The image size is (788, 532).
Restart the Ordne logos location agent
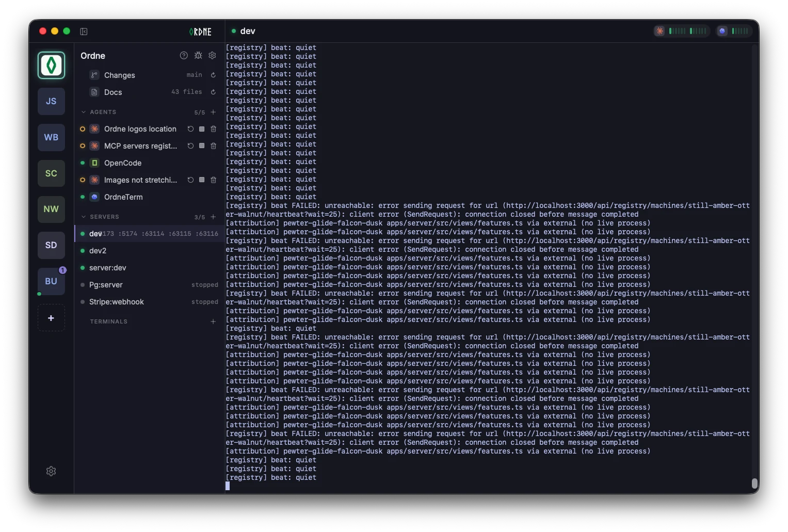point(190,129)
